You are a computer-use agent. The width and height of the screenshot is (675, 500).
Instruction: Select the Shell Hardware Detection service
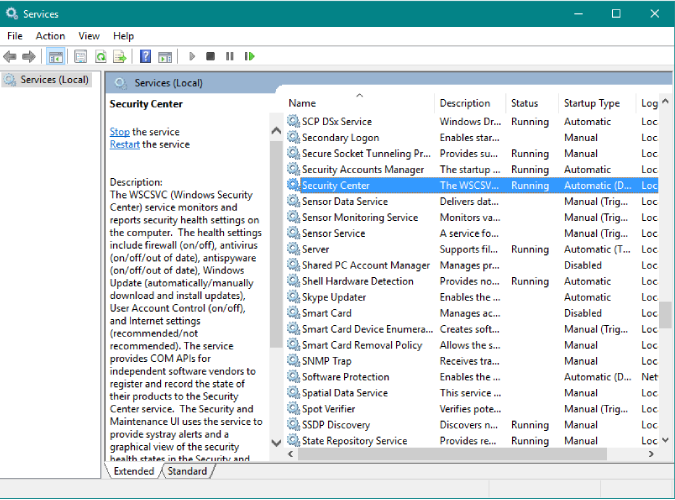click(472, 281)
